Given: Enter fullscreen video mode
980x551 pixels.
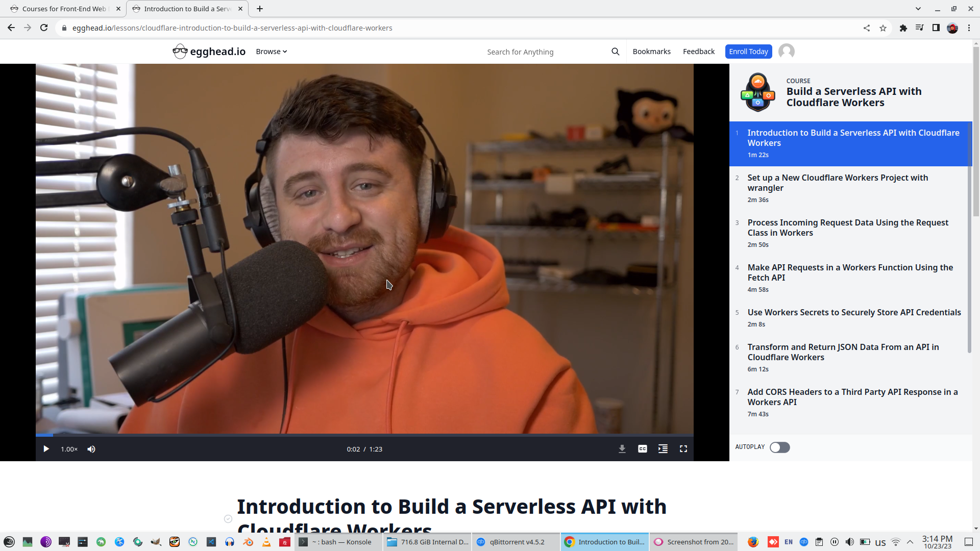Looking at the screenshot, I should [683, 449].
